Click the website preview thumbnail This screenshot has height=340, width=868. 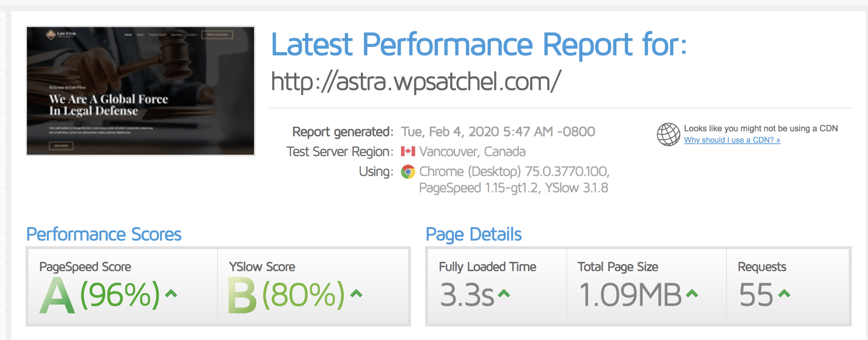pyautogui.click(x=141, y=91)
